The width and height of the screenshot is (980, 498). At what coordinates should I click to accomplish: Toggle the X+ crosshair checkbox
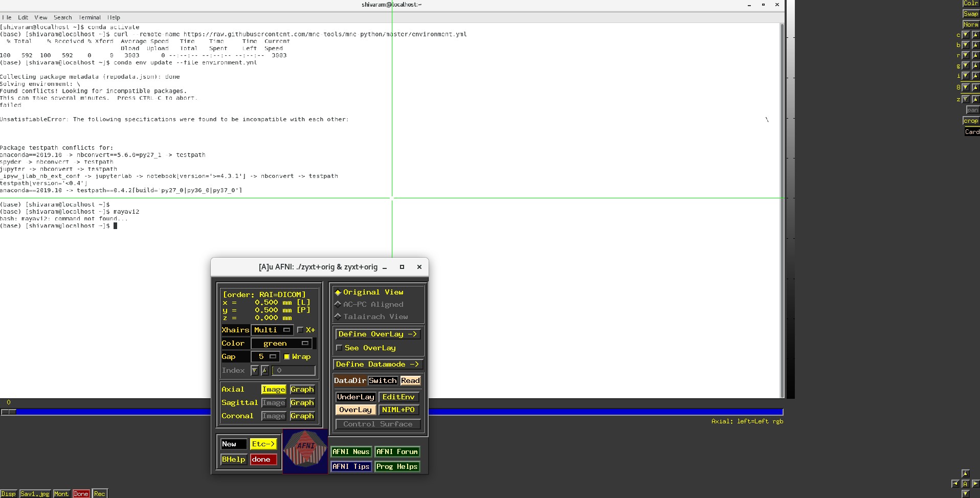tap(300, 330)
